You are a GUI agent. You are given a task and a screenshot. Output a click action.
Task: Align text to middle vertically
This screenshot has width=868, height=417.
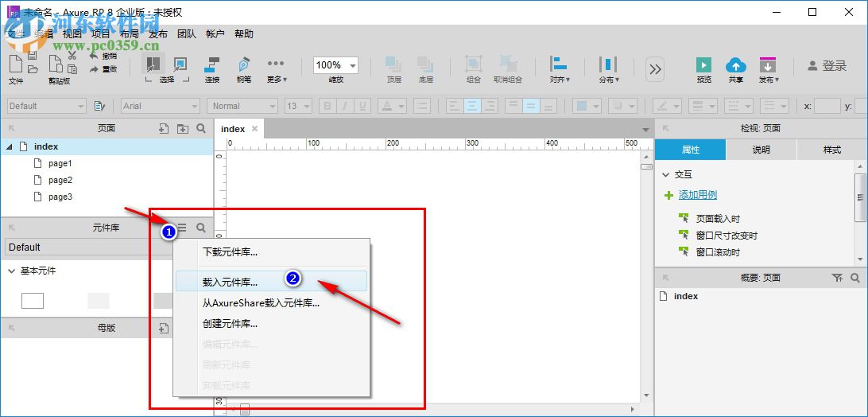click(531, 106)
